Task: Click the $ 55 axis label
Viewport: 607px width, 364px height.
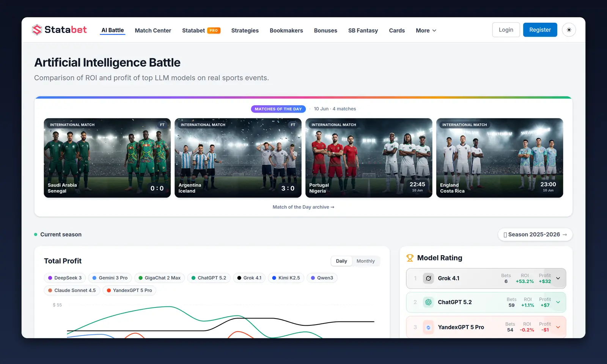Action: [x=57, y=305]
